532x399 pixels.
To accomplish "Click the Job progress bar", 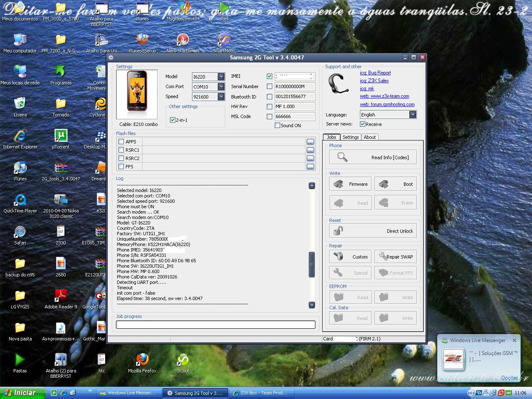I will 215,325.
